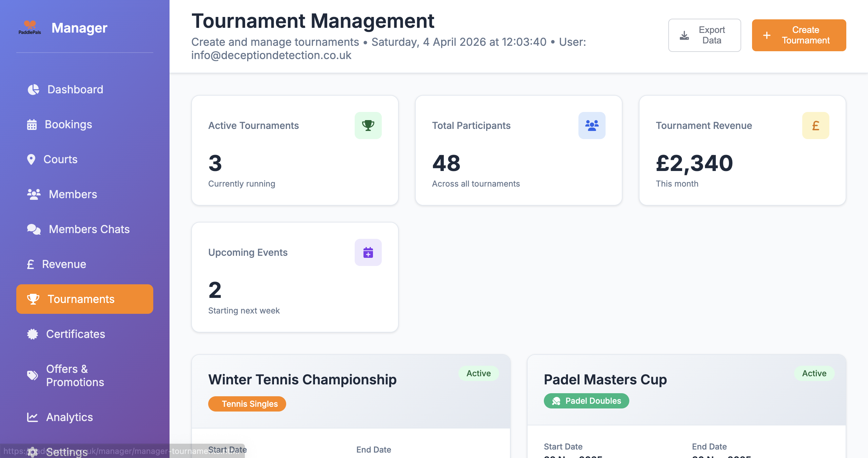Click End Date label in Winter Tennis Championship
The image size is (868, 458).
374,450
